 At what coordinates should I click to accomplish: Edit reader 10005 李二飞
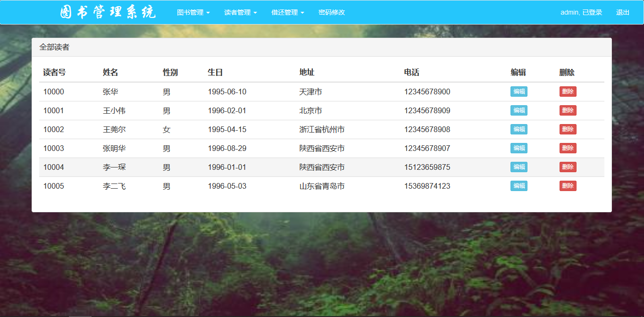(x=519, y=186)
